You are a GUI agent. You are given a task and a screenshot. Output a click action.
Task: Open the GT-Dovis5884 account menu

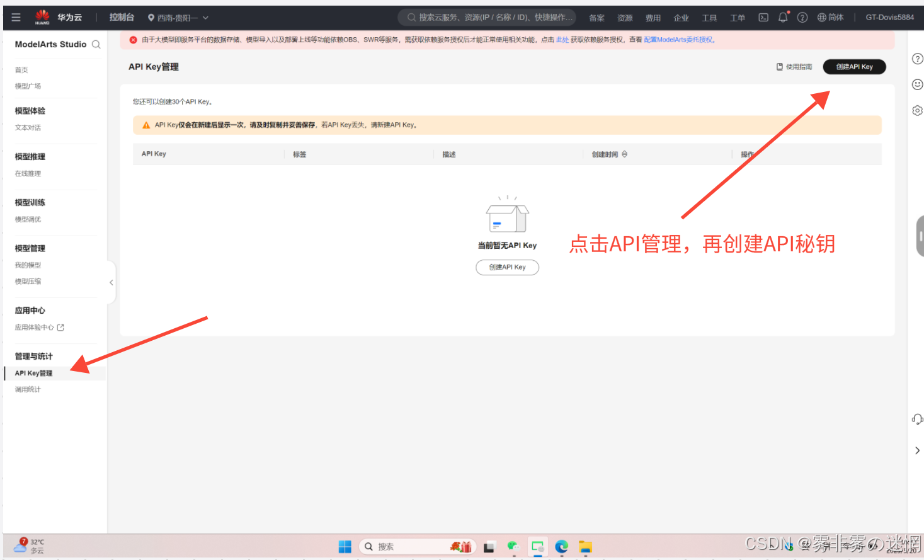pos(889,18)
